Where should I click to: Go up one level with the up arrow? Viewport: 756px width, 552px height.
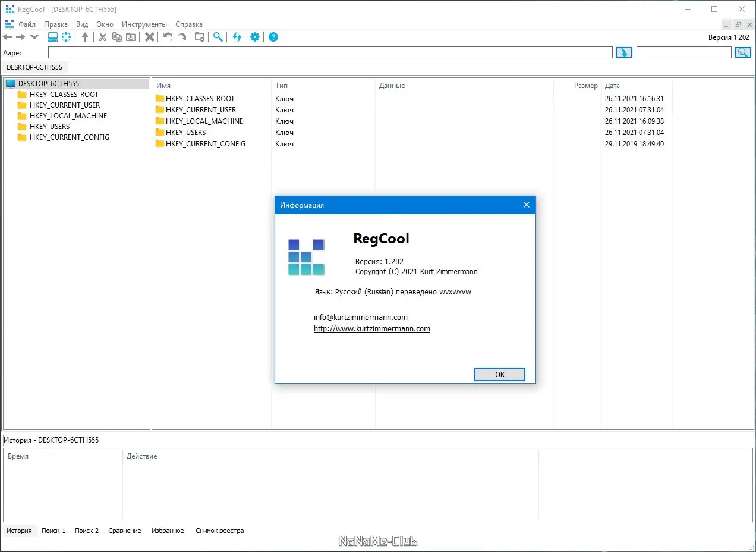pos(85,37)
